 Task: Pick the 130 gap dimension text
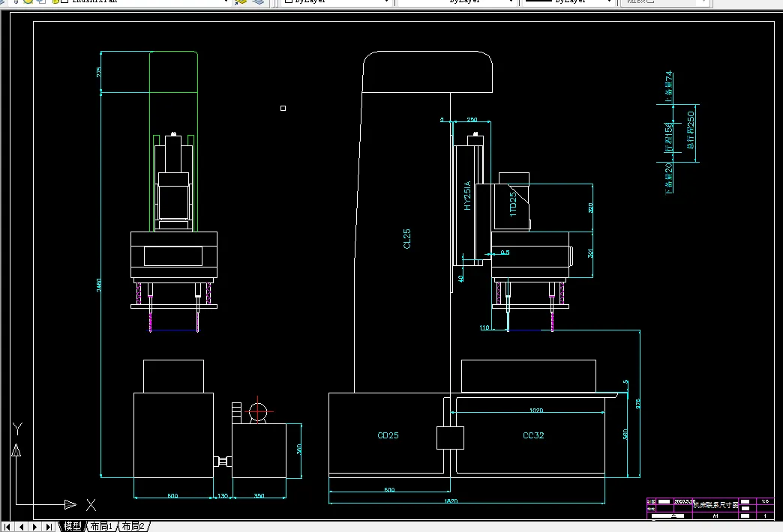click(x=223, y=495)
